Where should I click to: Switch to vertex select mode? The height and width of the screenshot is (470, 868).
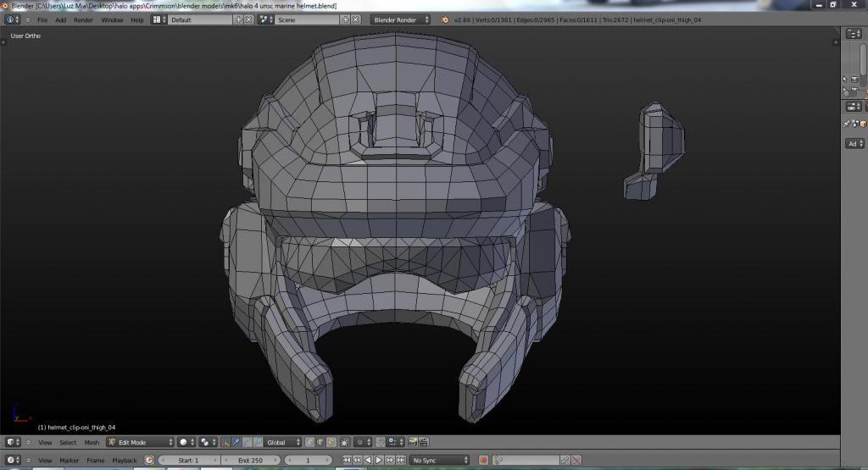click(x=310, y=442)
